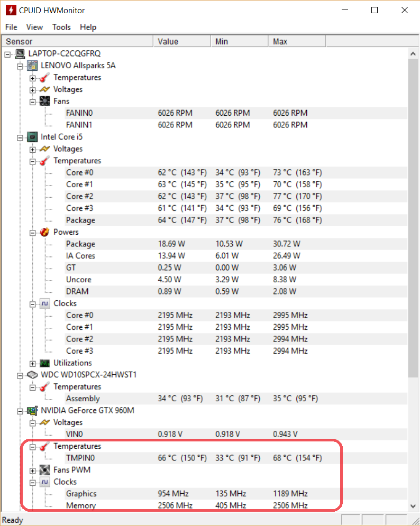This screenshot has height=526, width=420.
Task: Select clock Core #1 row with 2995 MHz max
Action: 236,327
